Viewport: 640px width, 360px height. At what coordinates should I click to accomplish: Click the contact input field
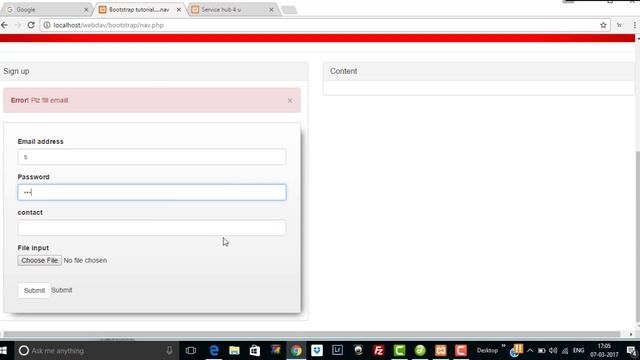(x=152, y=228)
